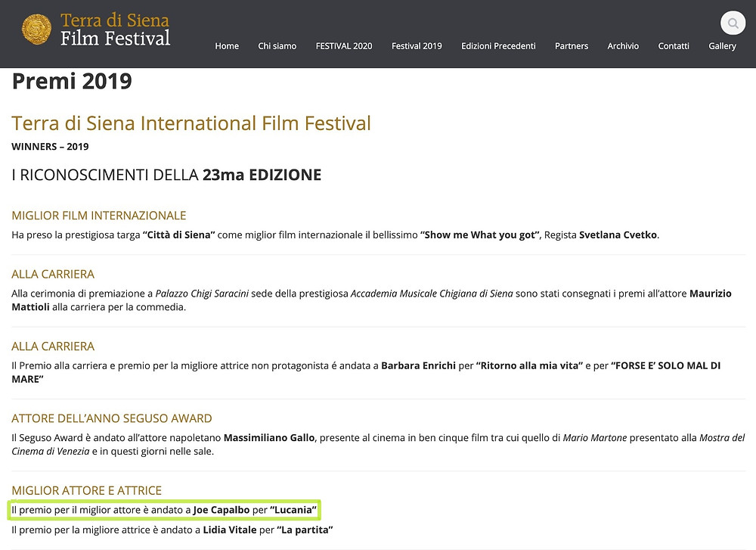This screenshot has width=756, height=550.
Task: Click Terra di Siena International Film Festival heading
Action: 191,123
